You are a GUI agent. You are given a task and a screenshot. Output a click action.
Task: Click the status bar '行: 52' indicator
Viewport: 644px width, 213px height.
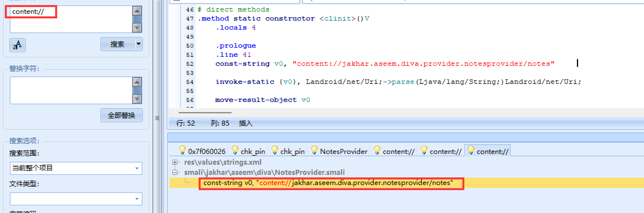(186, 123)
